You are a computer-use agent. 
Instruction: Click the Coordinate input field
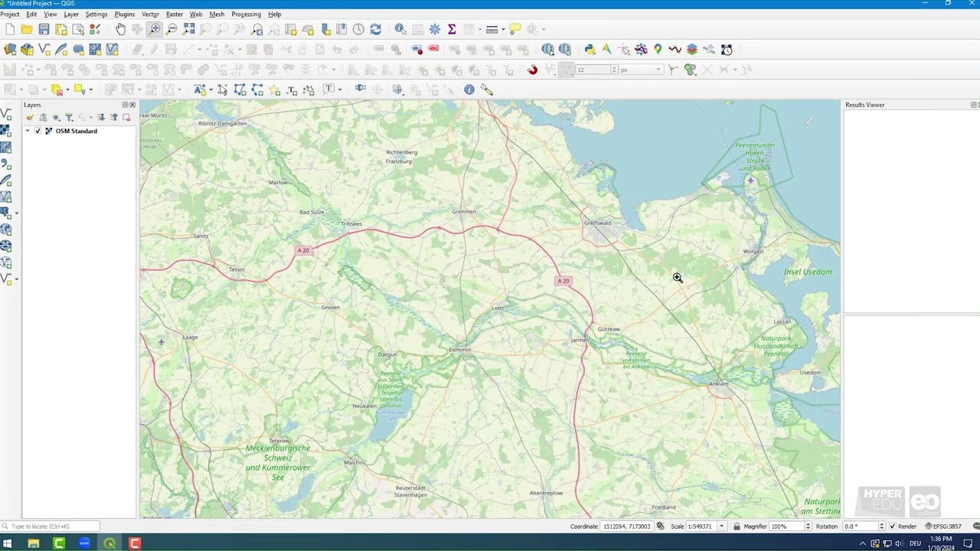(x=626, y=527)
